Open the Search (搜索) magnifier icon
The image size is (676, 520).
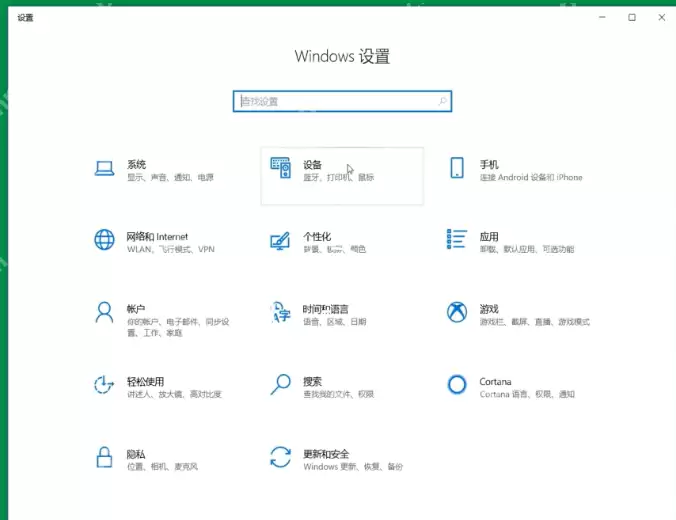tap(280, 384)
